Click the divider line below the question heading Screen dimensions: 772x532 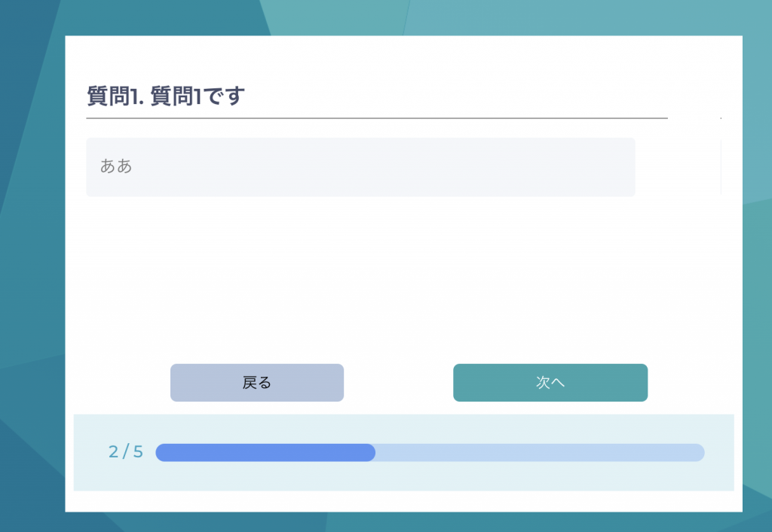click(377, 118)
